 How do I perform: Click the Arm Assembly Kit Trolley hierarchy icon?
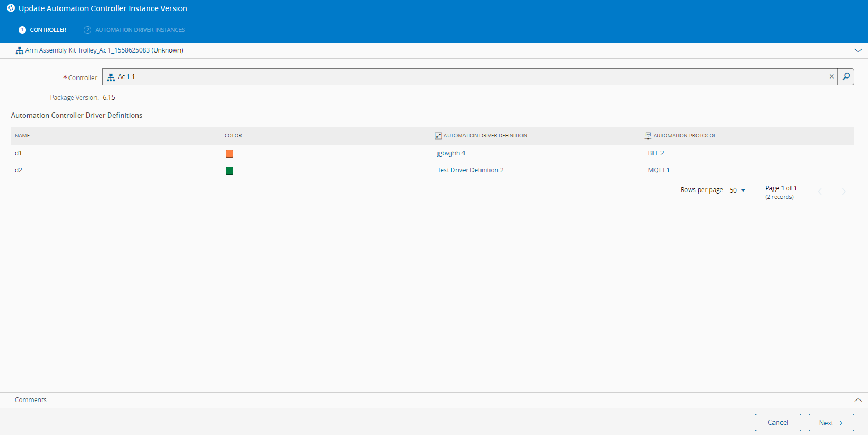tap(20, 50)
